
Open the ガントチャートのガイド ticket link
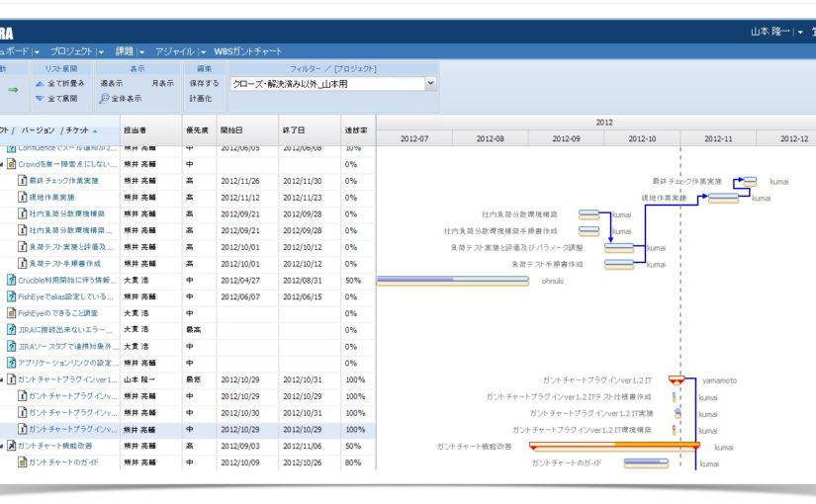pyautogui.click(x=63, y=462)
